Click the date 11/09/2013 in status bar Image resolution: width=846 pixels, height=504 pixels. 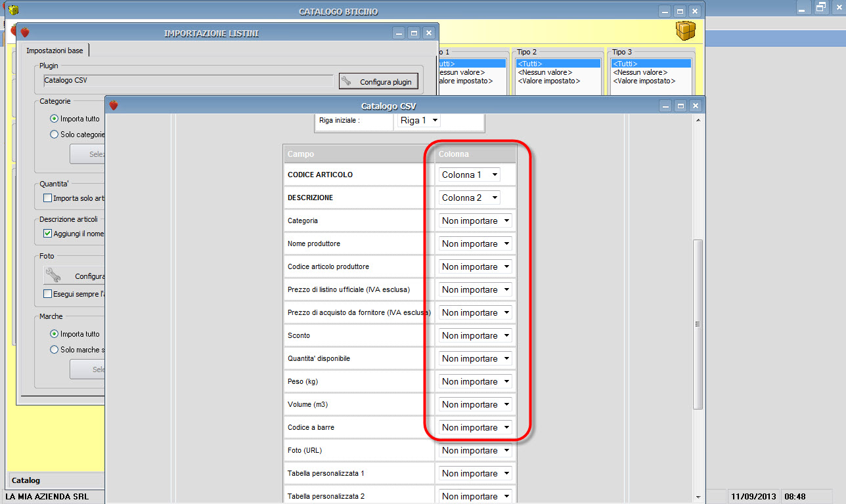(753, 497)
